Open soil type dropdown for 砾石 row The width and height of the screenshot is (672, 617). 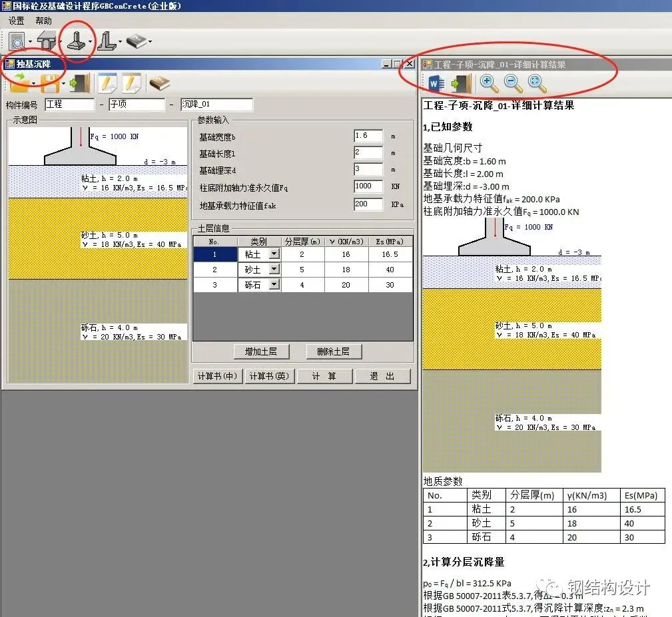point(274,284)
